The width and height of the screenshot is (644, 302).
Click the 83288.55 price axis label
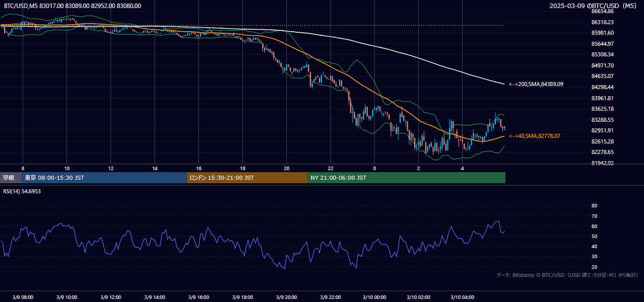tap(603, 120)
